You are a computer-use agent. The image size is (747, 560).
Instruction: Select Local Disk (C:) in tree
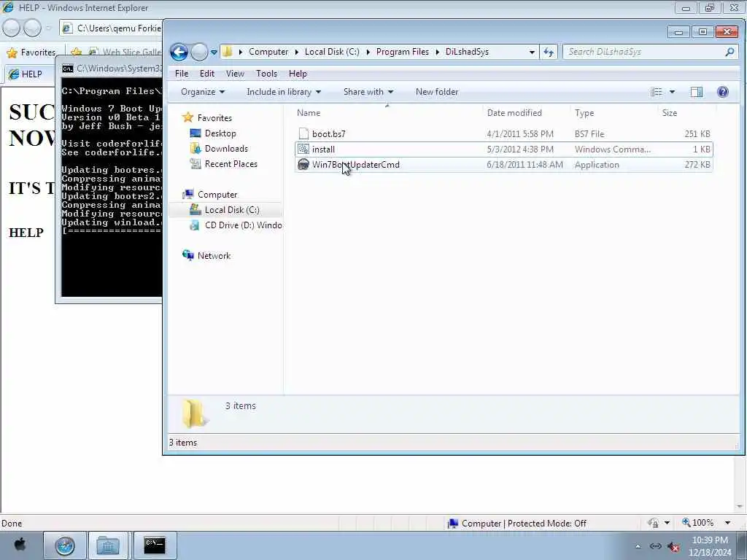(x=231, y=209)
